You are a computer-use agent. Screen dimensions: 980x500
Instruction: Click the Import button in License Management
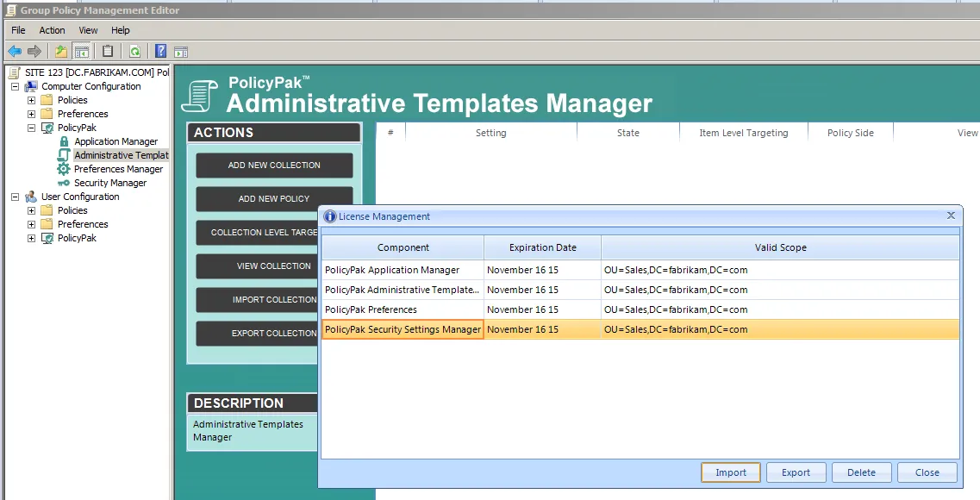point(731,472)
